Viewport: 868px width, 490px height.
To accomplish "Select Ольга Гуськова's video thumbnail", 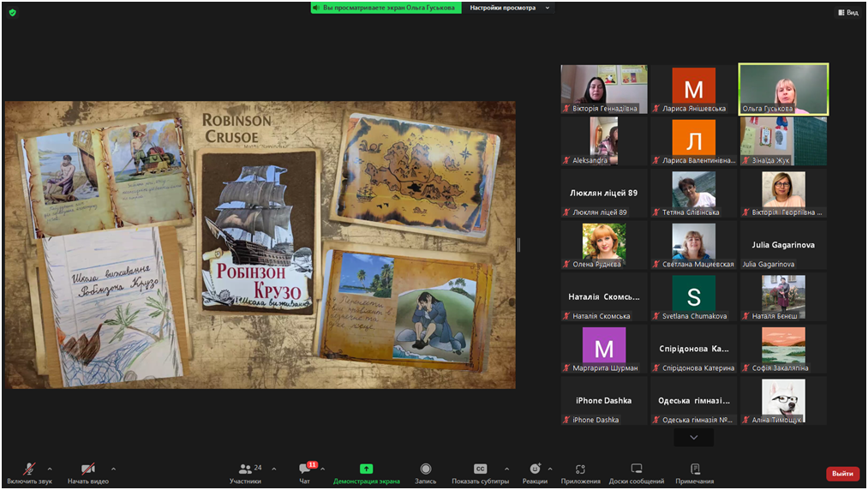I will click(x=783, y=88).
